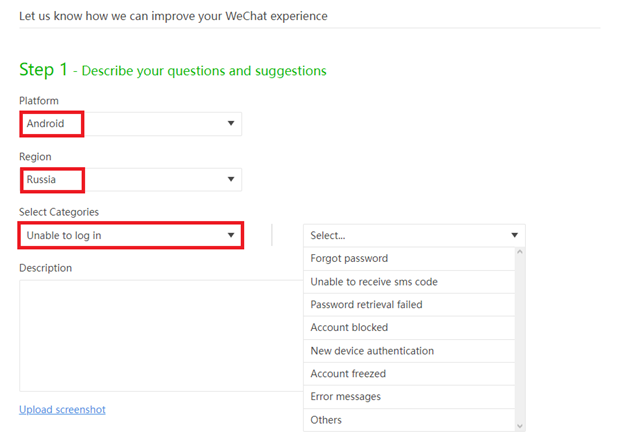Click the list scrollbar up arrow
Viewport: 624px width, 447px height.
[x=520, y=252]
